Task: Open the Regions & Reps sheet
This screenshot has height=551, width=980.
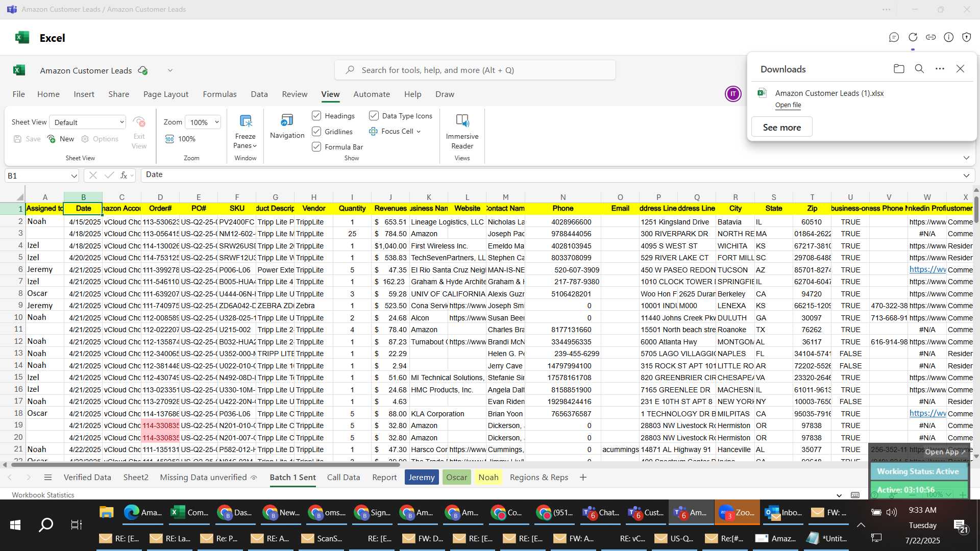Action: (539, 478)
